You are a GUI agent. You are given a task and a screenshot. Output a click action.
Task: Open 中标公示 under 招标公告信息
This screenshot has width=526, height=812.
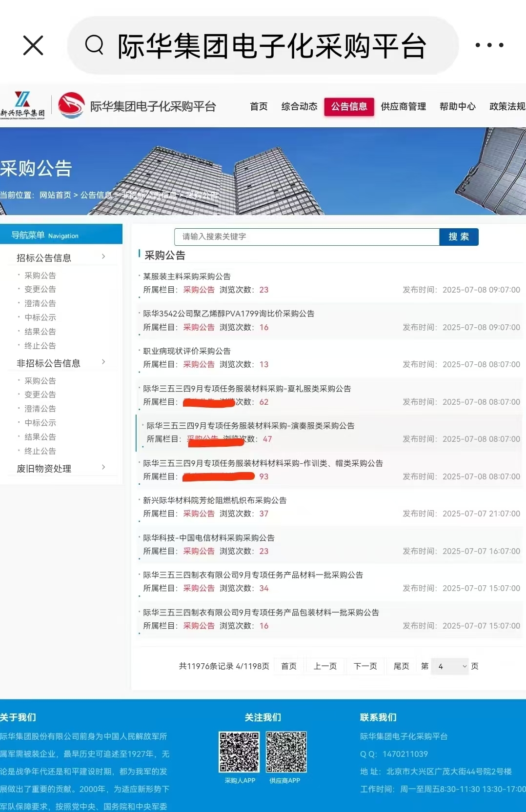pyautogui.click(x=40, y=317)
